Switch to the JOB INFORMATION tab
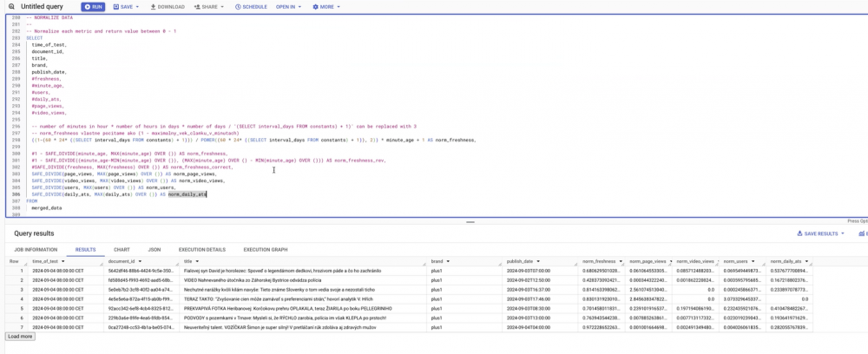 tap(36, 249)
